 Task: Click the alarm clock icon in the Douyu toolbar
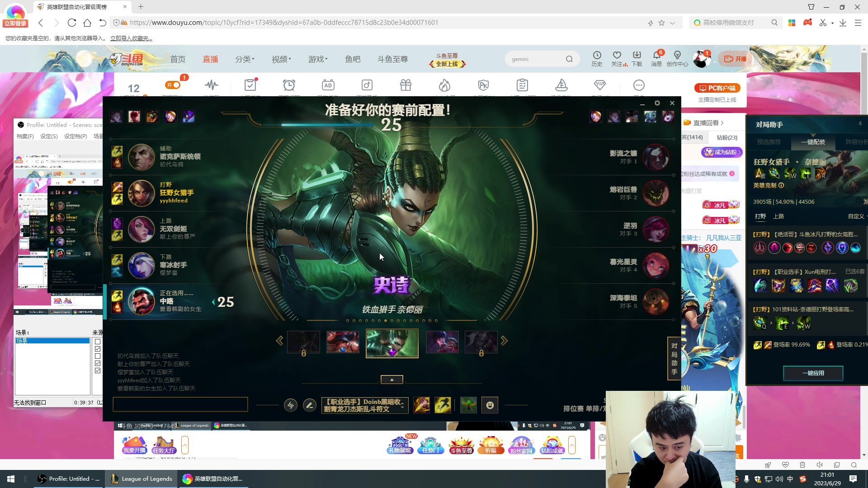point(289,85)
